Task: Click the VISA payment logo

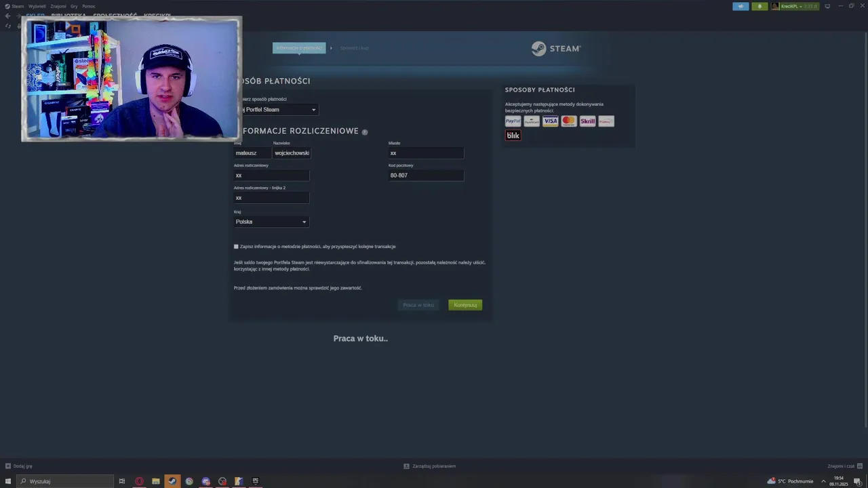Action: click(x=550, y=121)
